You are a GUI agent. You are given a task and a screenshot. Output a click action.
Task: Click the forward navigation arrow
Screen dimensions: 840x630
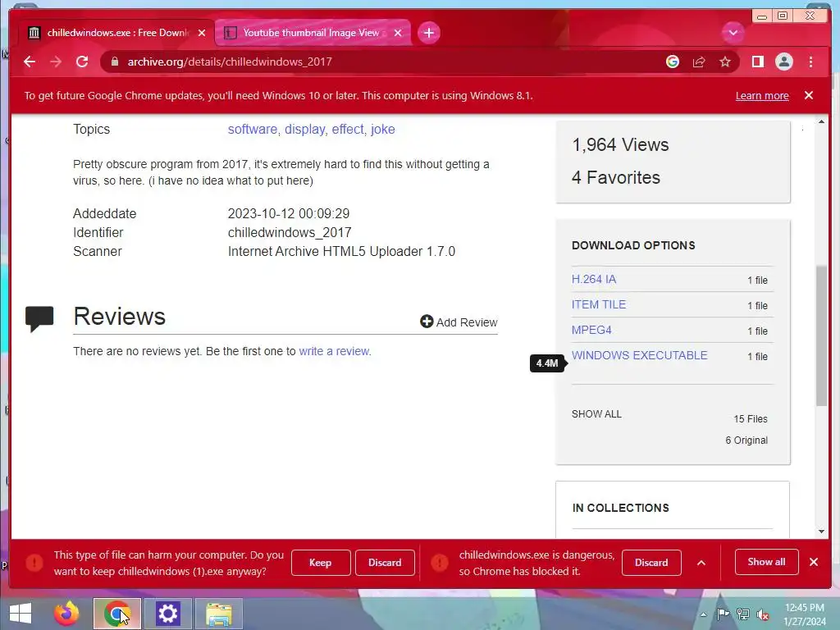pyautogui.click(x=56, y=62)
